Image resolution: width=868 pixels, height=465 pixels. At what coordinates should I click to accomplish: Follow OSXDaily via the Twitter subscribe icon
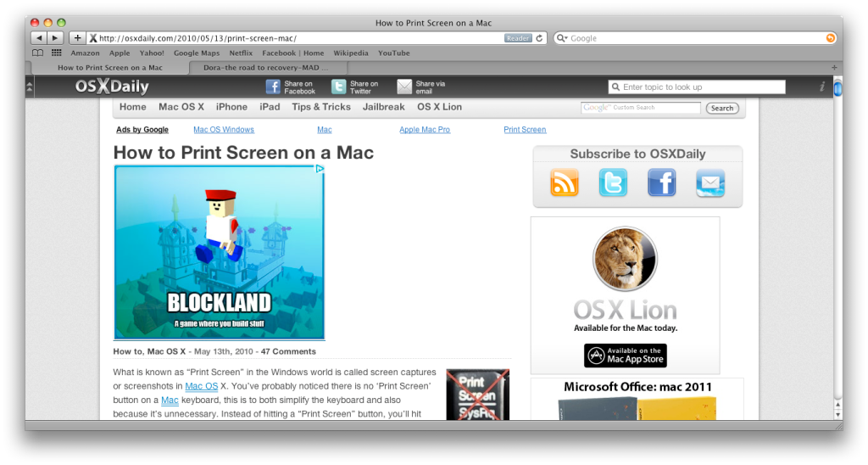[x=613, y=182]
